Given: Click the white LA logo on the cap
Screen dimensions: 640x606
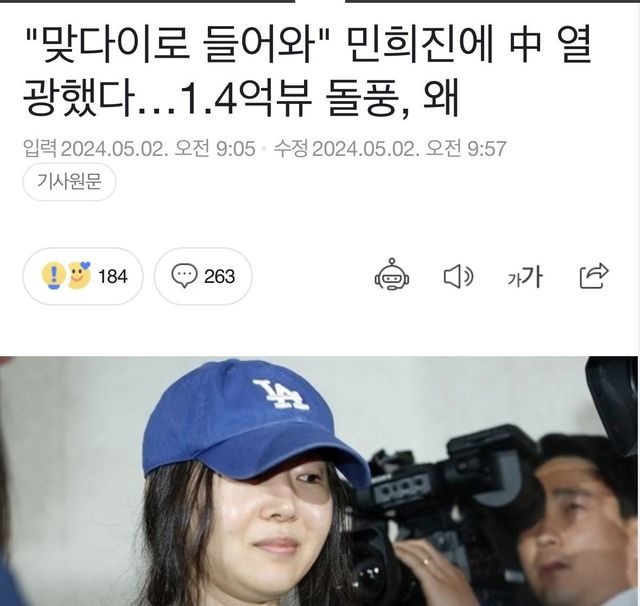Looking at the screenshot, I should point(280,394).
